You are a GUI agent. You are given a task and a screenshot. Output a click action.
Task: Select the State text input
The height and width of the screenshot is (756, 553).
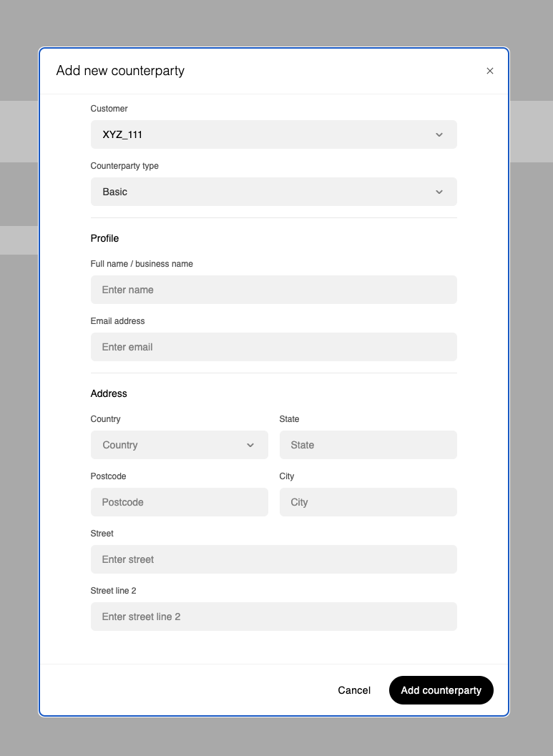368,445
